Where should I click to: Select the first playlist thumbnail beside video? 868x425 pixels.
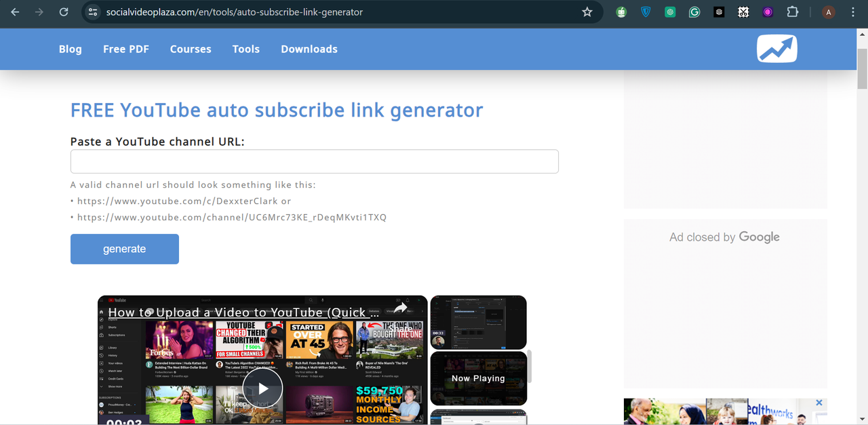tap(479, 322)
